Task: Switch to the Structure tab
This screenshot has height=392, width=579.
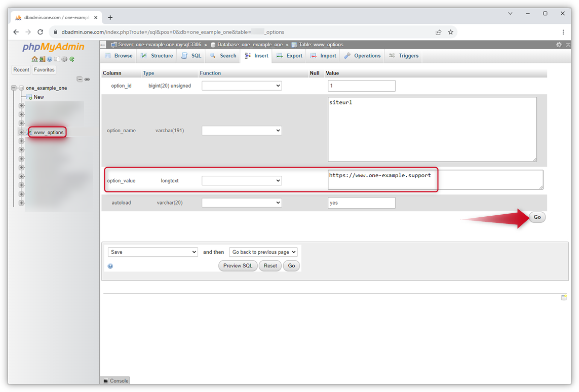Action: [x=157, y=56]
